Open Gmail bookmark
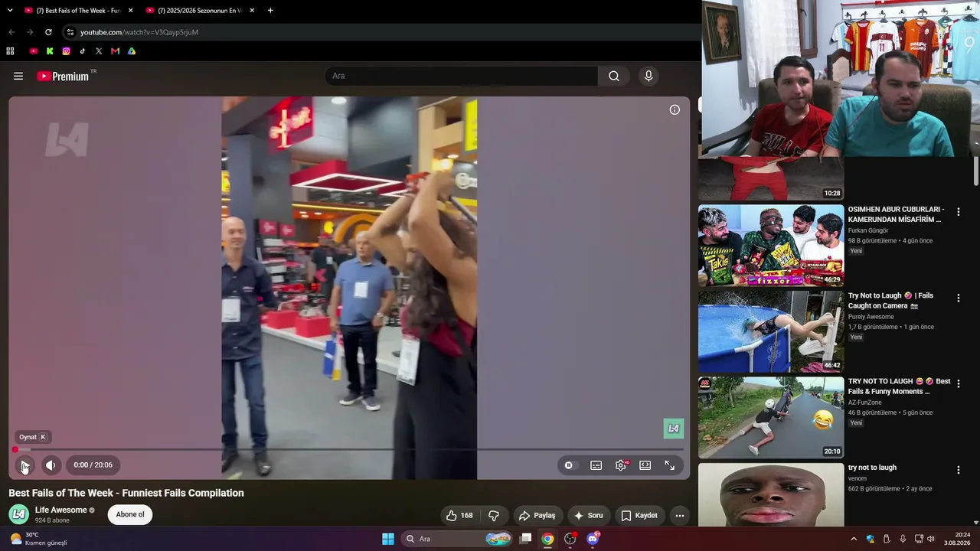980x551 pixels. point(115,51)
